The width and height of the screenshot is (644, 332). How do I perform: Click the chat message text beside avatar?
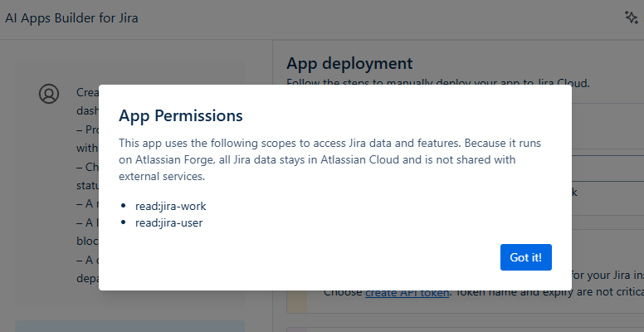[87, 93]
